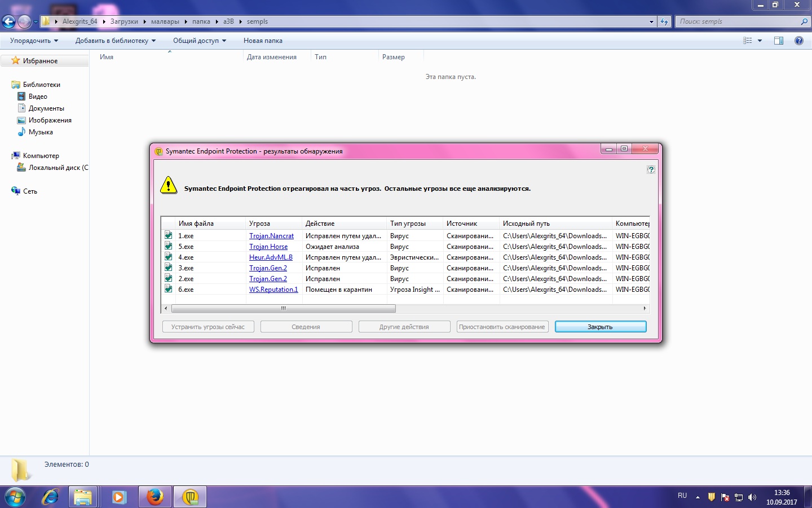
Task: Click Новая папка in the toolbar
Action: click(263, 41)
